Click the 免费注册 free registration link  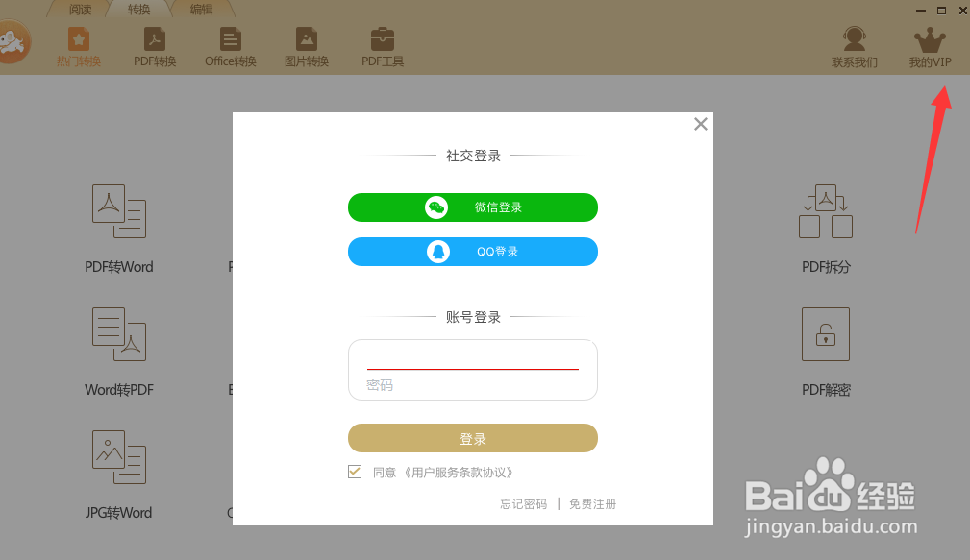tap(592, 503)
